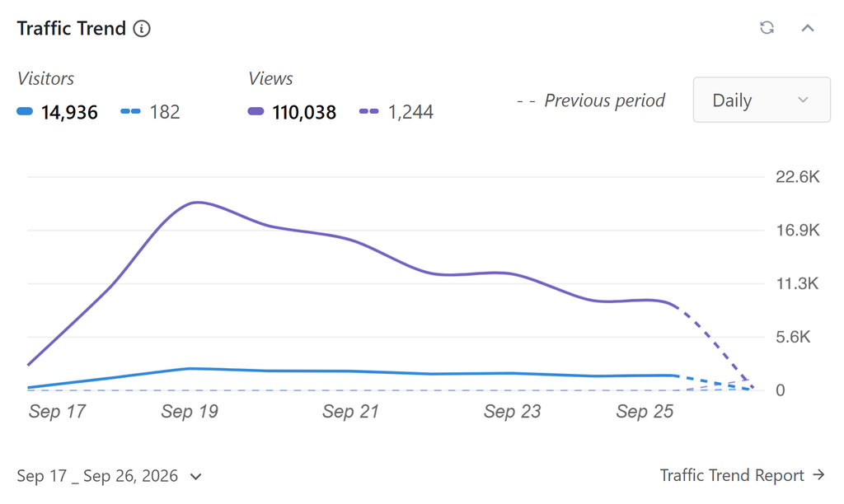Screen dimensions: 844x504
Task: Toggle the Visitors current period series
Action: (57, 112)
